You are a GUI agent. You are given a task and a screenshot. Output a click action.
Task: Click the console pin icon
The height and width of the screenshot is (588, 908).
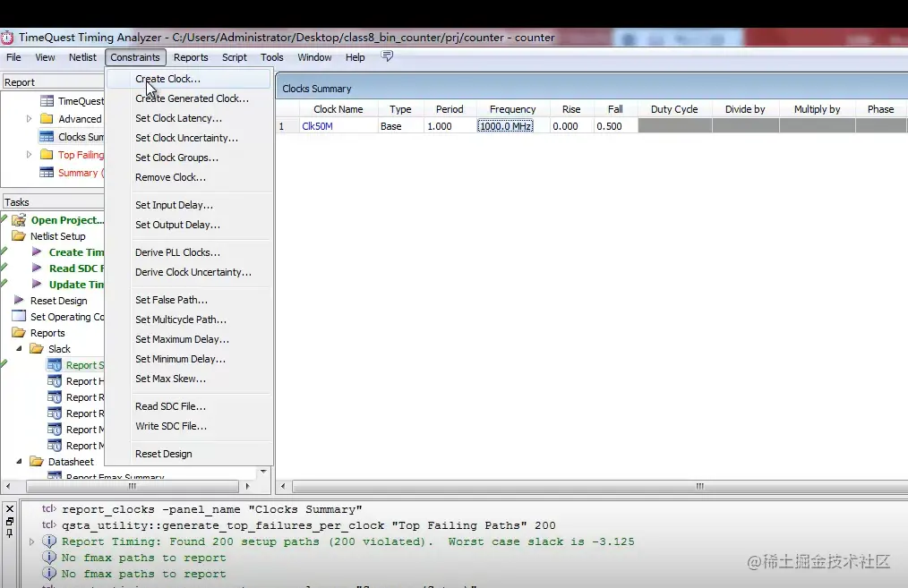point(10,533)
